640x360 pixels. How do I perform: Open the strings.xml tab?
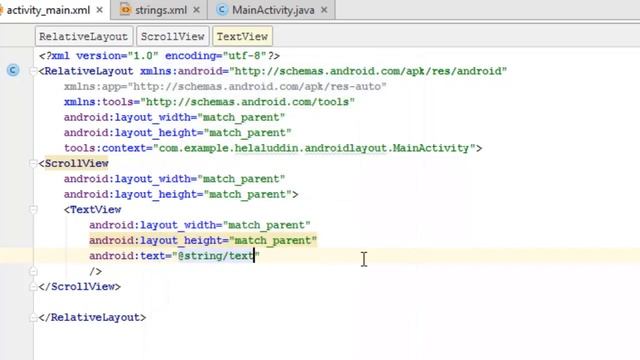pyautogui.click(x=161, y=10)
